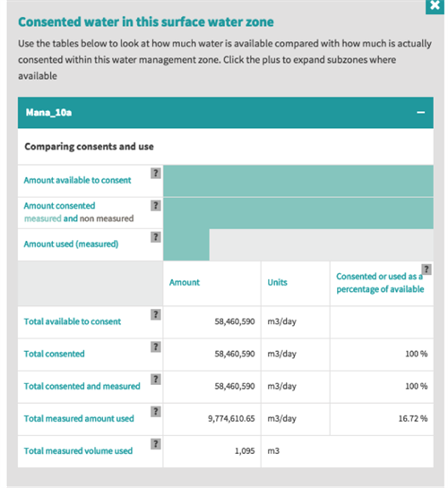Select the Total measured amount used label
The height and width of the screenshot is (488, 448).
tap(79, 418)
